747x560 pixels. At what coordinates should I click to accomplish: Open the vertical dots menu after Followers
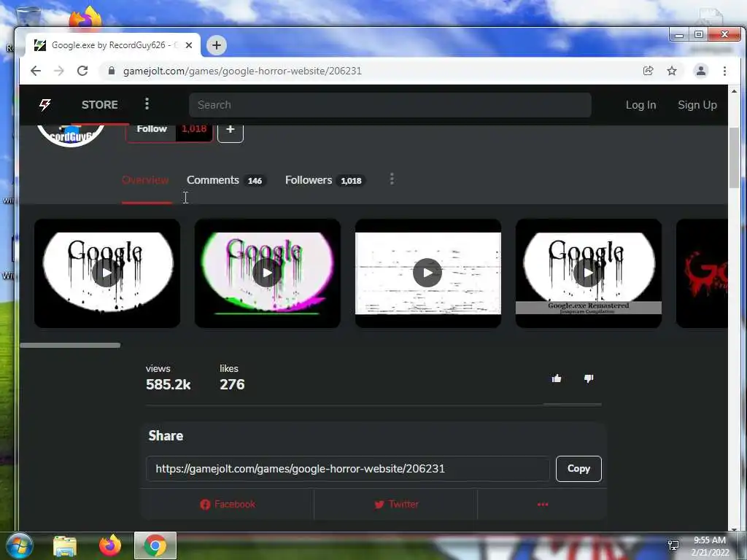pos(392,179)
